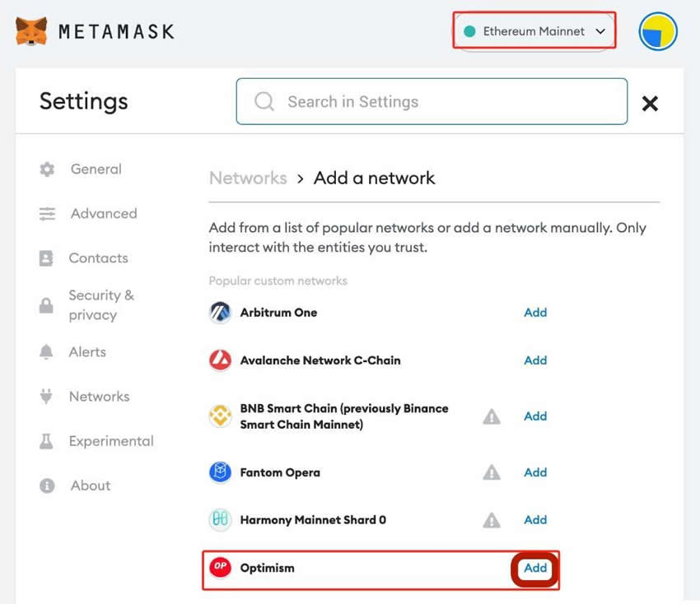Close the Settings panel
The image size is (700, 604).
click(x=650, y=104)
